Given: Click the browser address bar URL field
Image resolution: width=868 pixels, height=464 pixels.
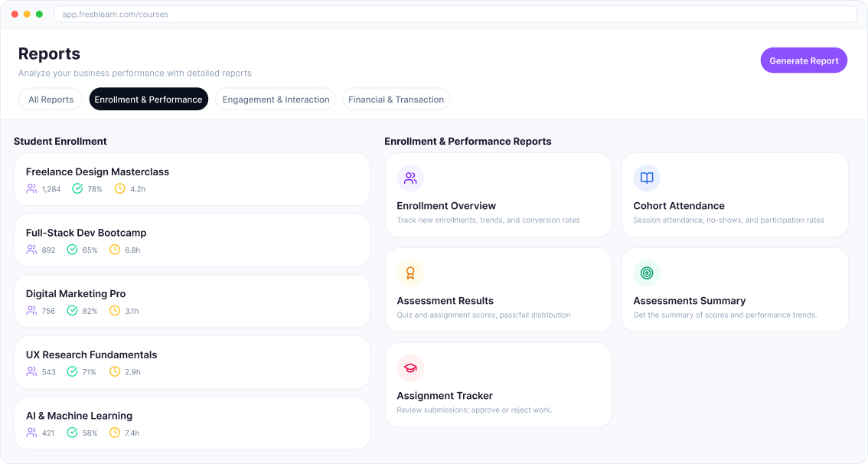Looking at the screenshot, I should coord(455,15).
